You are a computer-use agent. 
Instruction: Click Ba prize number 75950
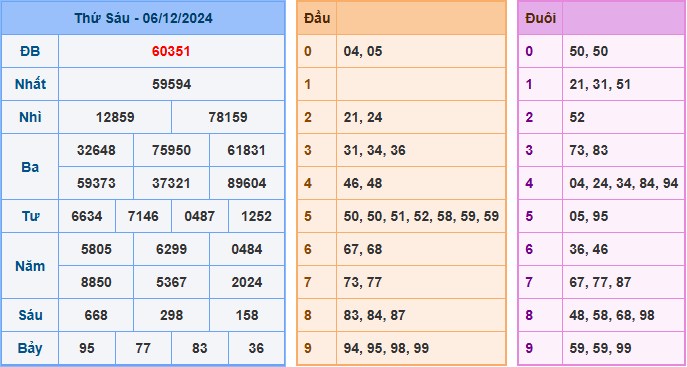coord(171,151)
